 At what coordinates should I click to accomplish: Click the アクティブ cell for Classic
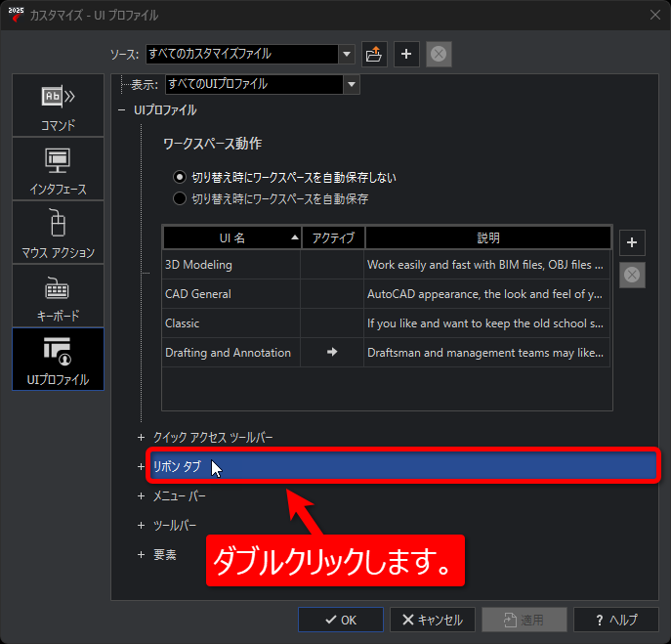tap(332, 323)
